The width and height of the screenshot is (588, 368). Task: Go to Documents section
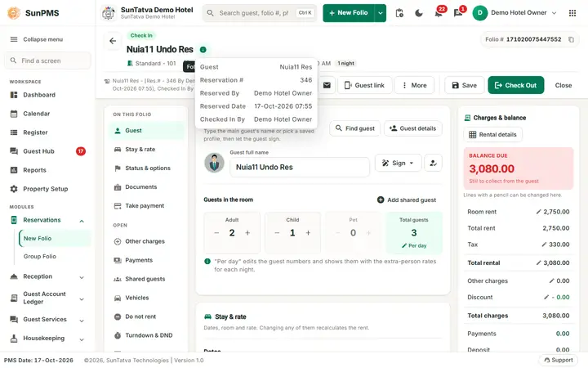coord(147,187)
